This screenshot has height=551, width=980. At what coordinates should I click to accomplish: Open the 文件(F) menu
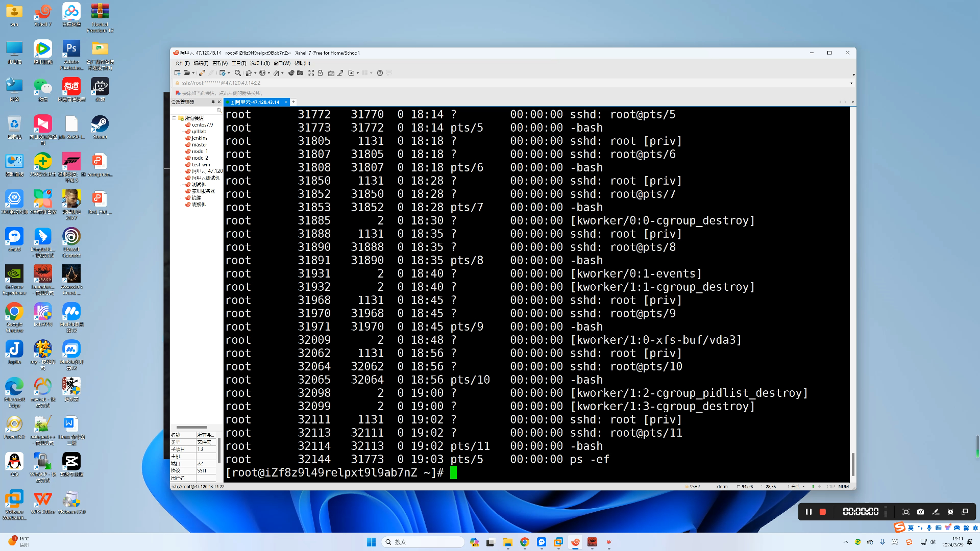point(182,63)
